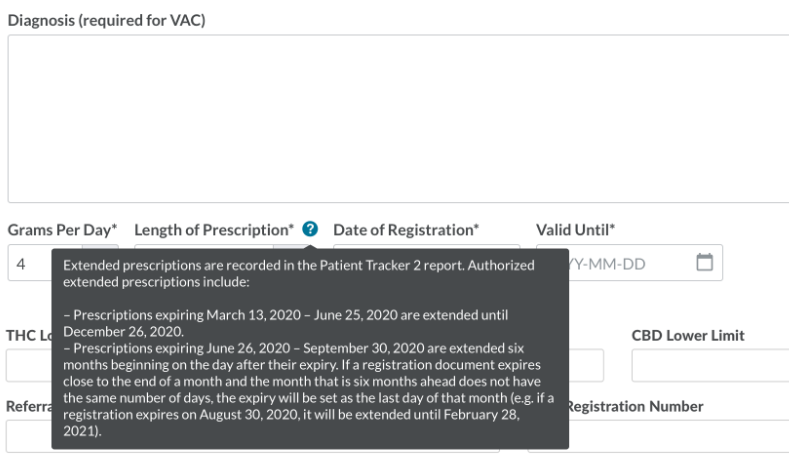Click the Date of Registration label
This screenshot has height=465, width=789.
click(x=406, y=230)
